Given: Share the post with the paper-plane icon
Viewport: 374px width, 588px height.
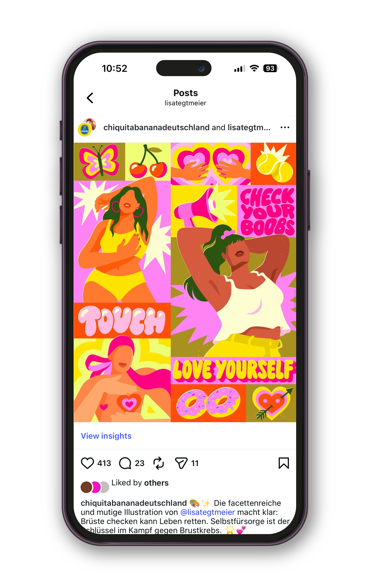Looking at the screenshot, I should [181, 463].
